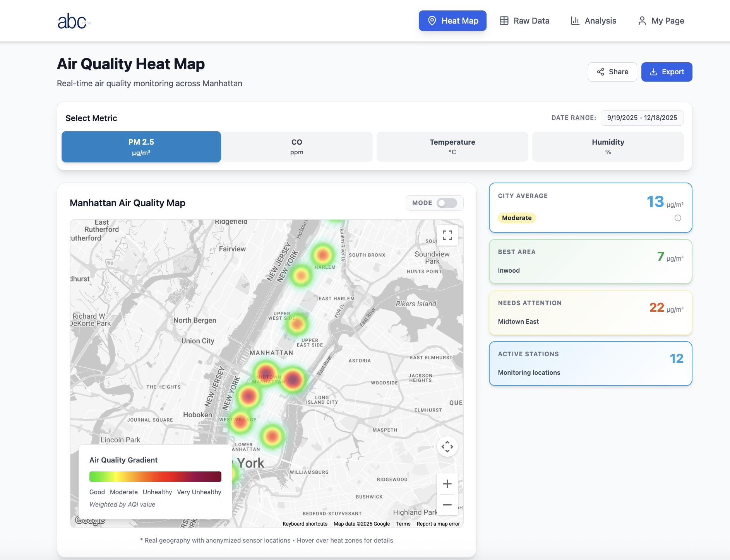The width and height of the screenshot is (730, 560).
Task: Click the map camera pan control icon
Action: point(447,447)
